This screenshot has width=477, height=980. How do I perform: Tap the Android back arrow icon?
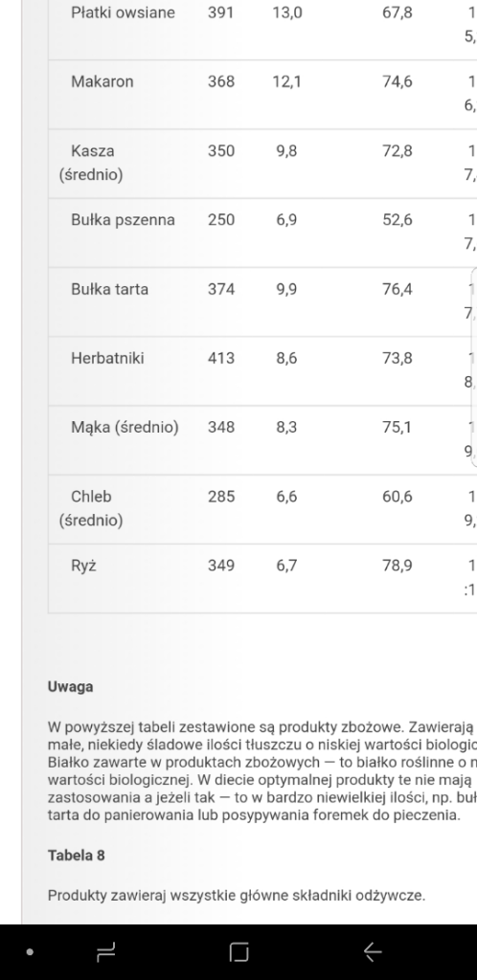373,952
